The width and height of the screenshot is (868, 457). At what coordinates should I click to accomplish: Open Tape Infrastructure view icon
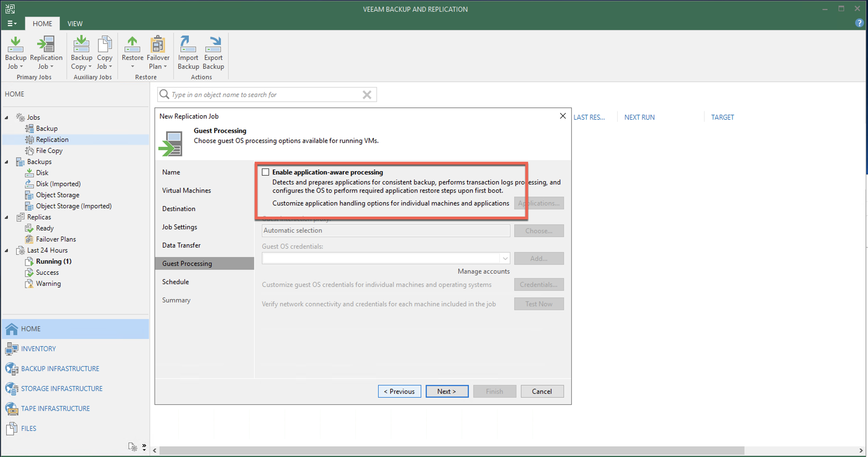click(x=12, y=409)
